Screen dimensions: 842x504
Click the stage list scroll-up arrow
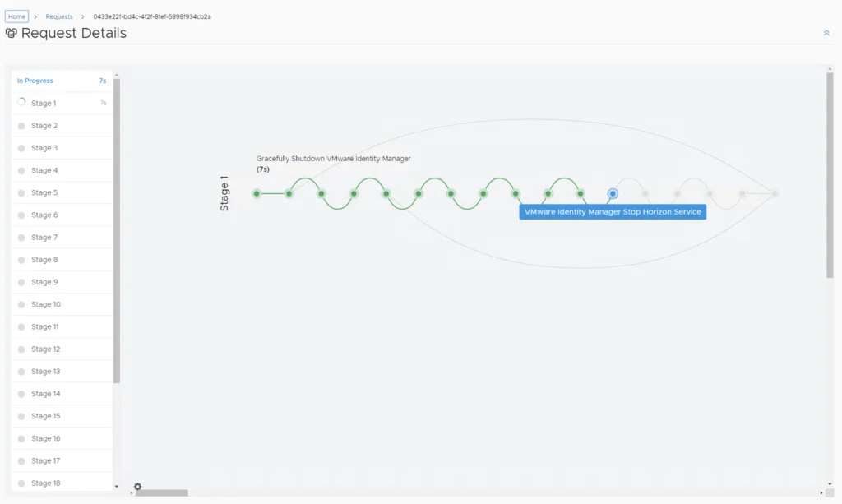coord(117,76)
